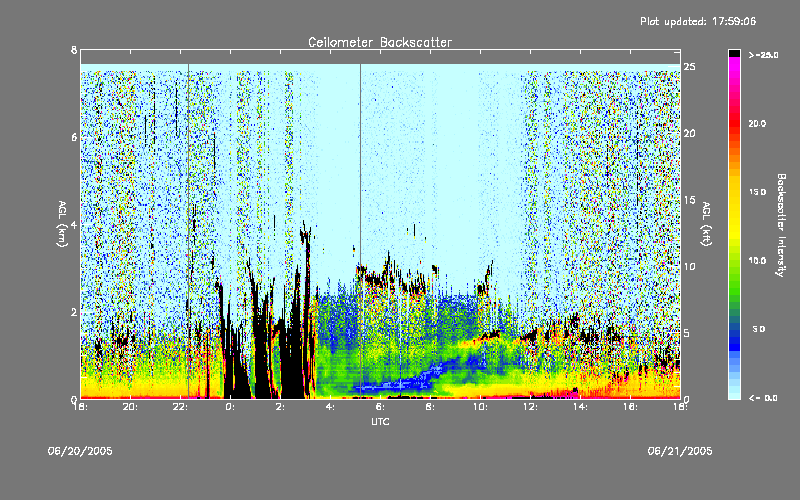
Task: Click the 'Backscatter Intensity' colorbar label
Action: click(781, 225)
